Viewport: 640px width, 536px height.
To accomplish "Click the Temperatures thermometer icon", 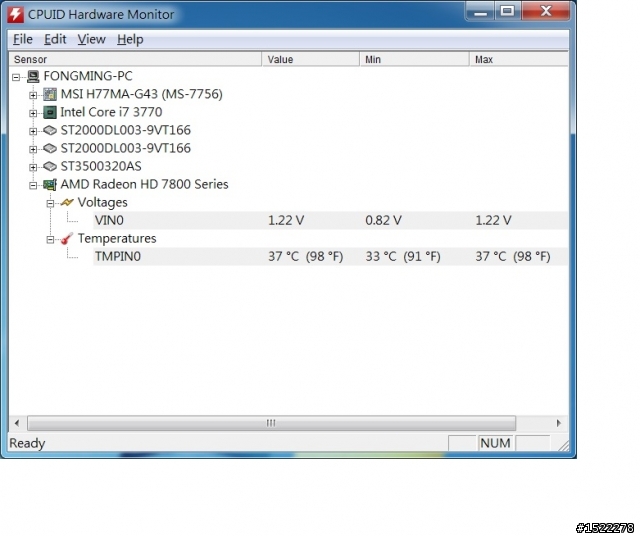I will coord(67,239).
